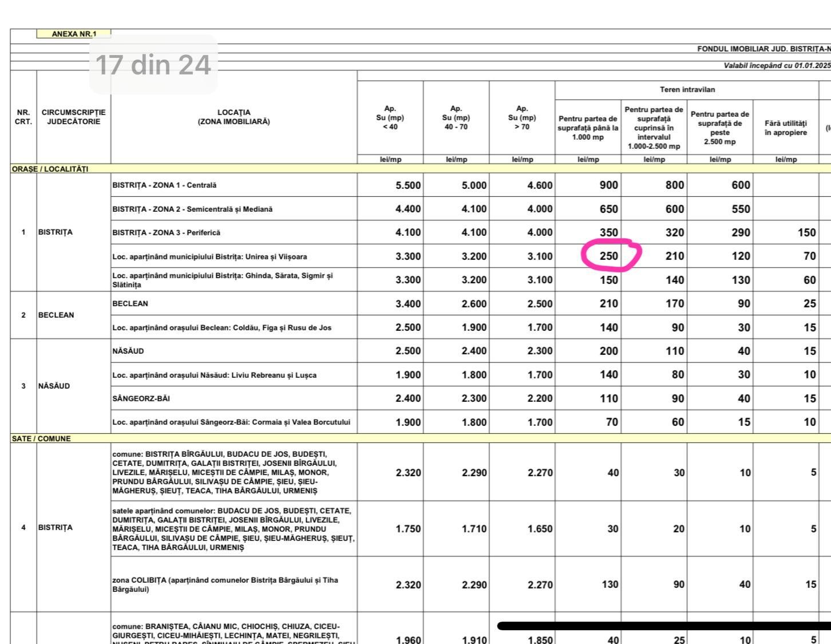Select the "LOCAȚIA (ZONA IMOBILIARĂ)" header
Viewport: 831px width, 644px height.
point(234,117)
